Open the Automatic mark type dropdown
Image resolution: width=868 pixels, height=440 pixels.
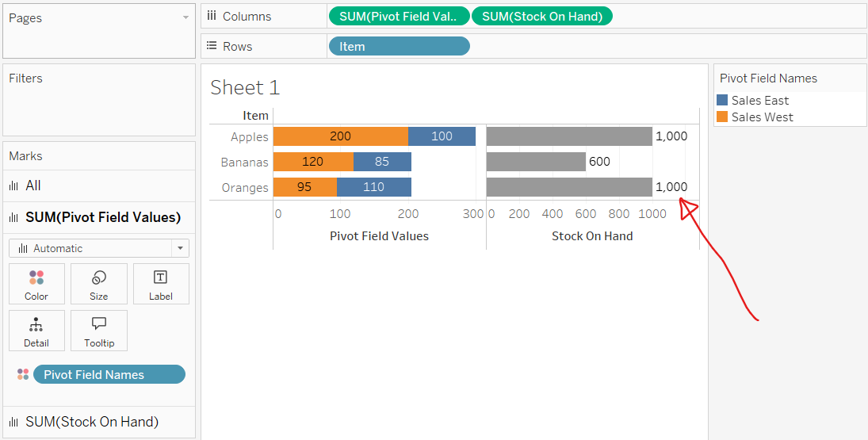99,248
